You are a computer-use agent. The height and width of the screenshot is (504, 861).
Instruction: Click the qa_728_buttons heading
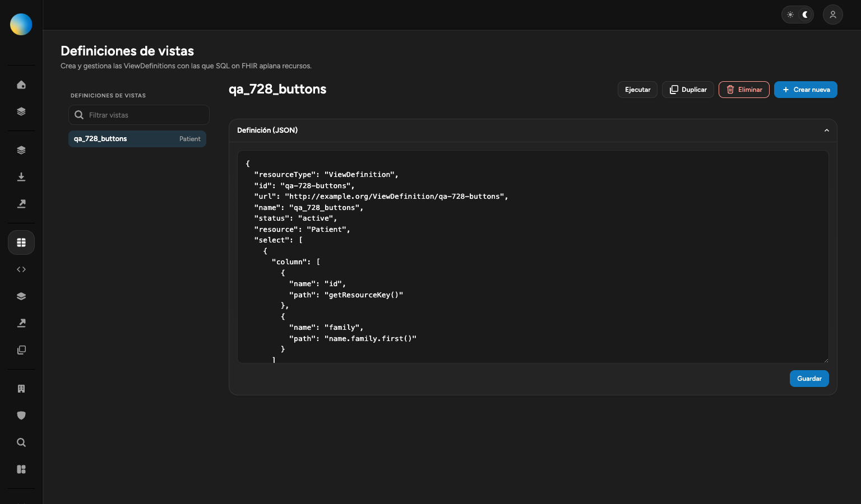277,89
